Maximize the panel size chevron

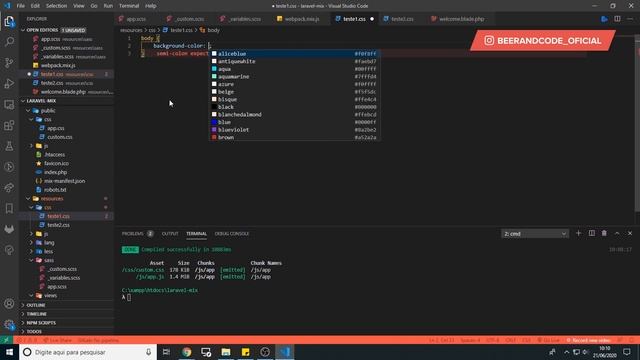click(x=617, y=233)
